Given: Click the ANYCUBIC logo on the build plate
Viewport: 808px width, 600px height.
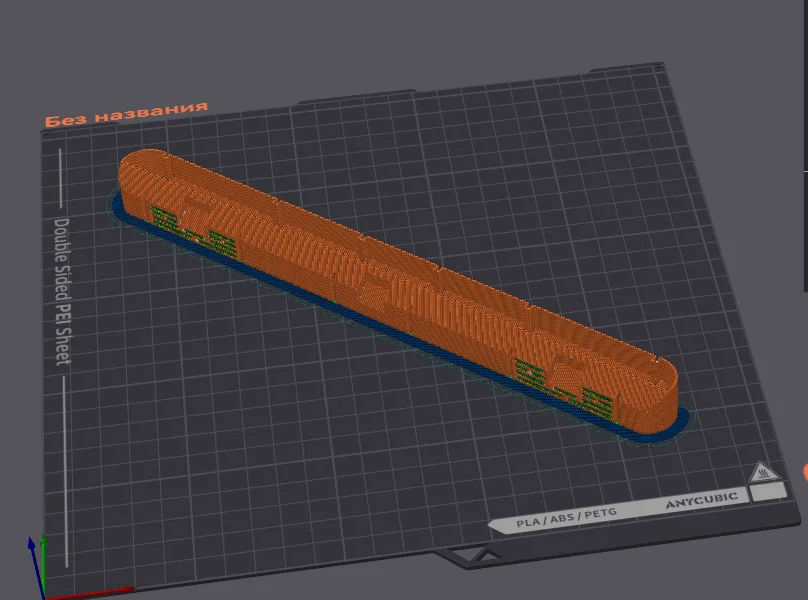Looking at the screenshot, I should click(701, 499).
